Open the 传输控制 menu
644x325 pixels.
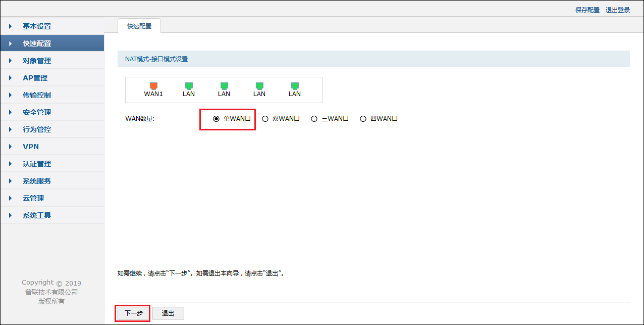coord(37,95)
